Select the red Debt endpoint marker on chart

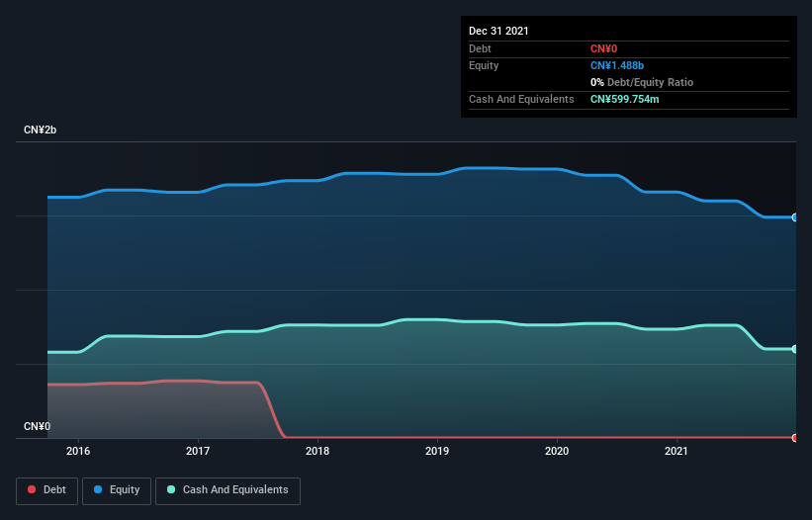tap(795, 438)
